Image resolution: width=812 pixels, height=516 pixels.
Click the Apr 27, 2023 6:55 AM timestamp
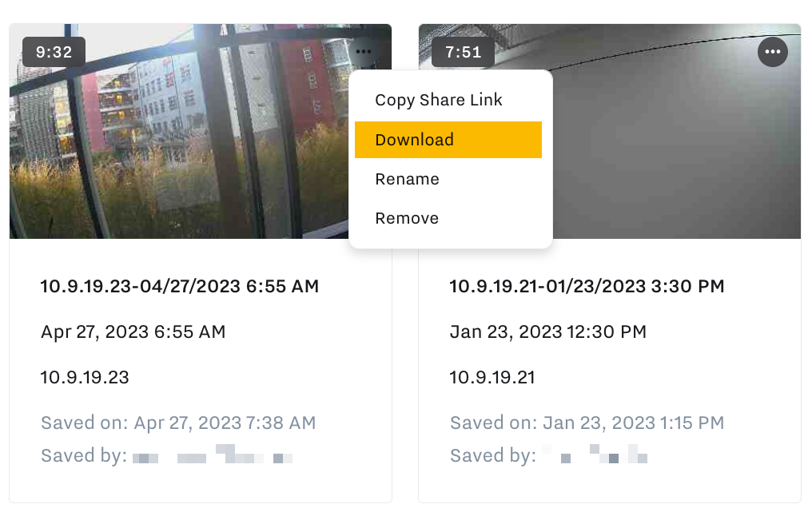tap(133, 331)
